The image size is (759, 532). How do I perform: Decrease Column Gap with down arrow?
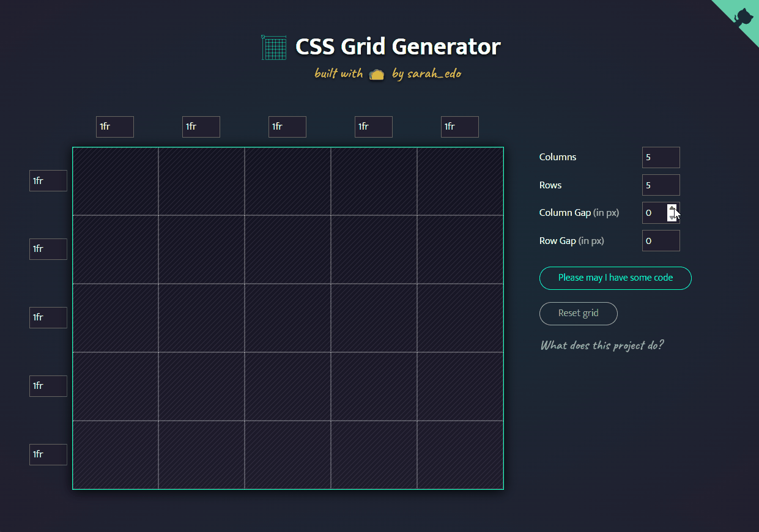coord(672,217)
